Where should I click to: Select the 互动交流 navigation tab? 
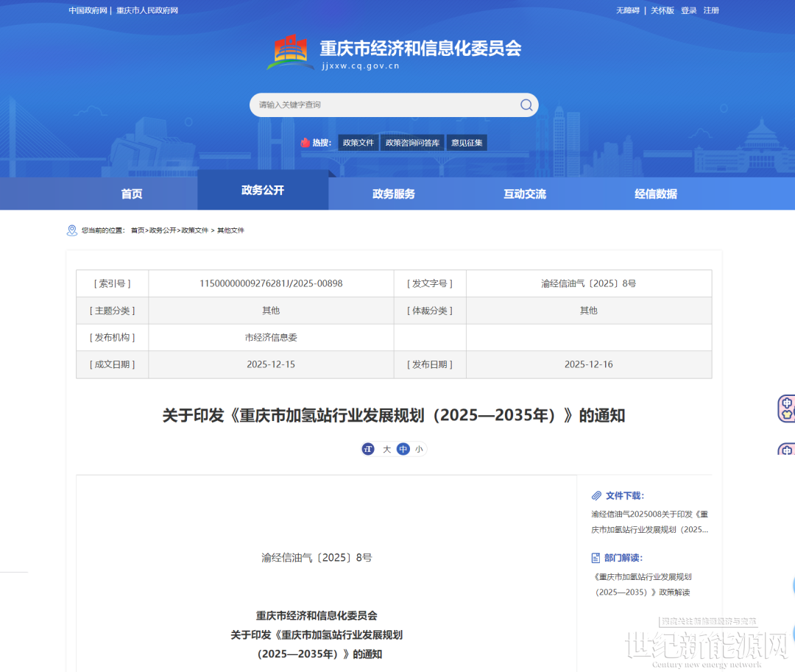point(525,194)
